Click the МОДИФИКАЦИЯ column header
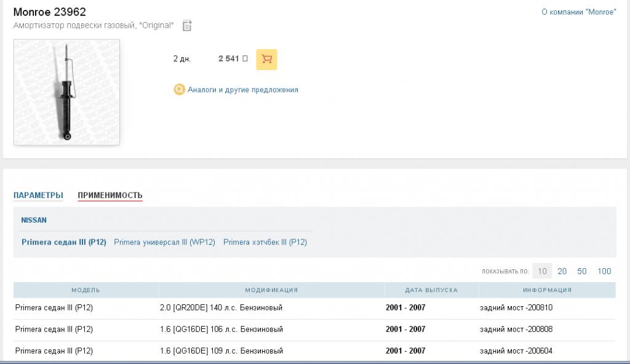630x364 pixels. tap(271, 290)
